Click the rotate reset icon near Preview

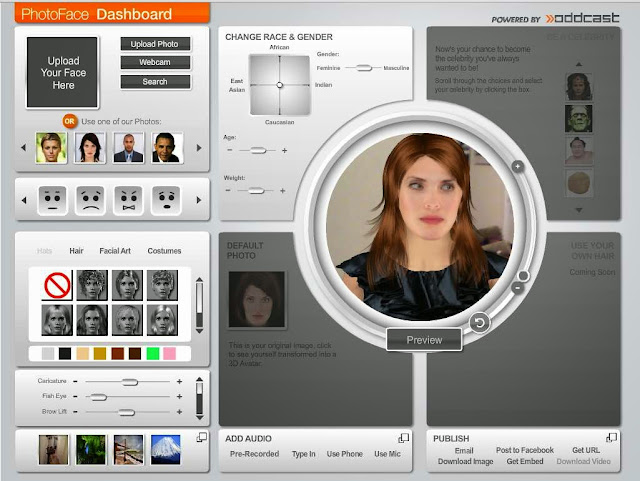pyautogui.click(x=480, y=323)
